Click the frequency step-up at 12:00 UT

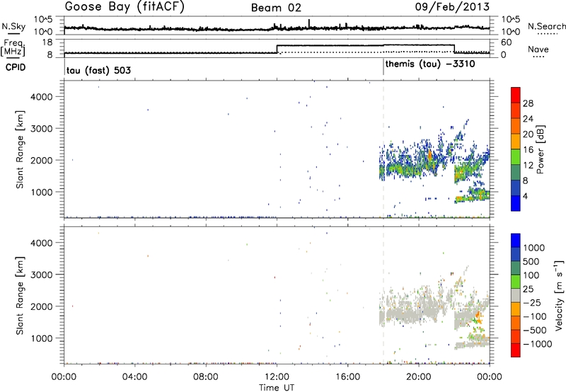(x=277, y=49)
